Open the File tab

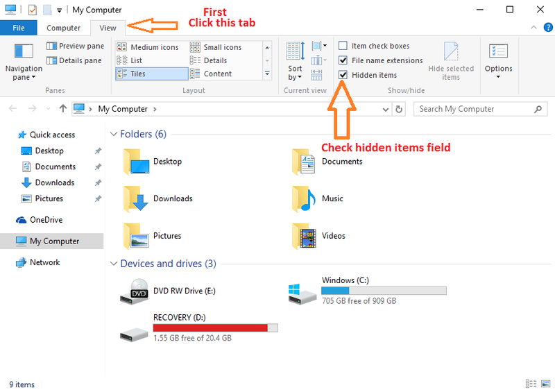pos(19,28)
